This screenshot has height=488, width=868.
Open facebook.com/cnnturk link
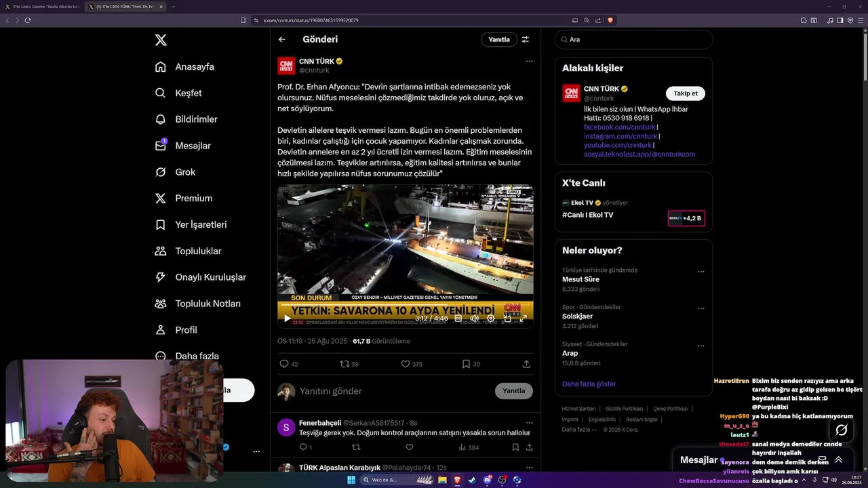619,127
